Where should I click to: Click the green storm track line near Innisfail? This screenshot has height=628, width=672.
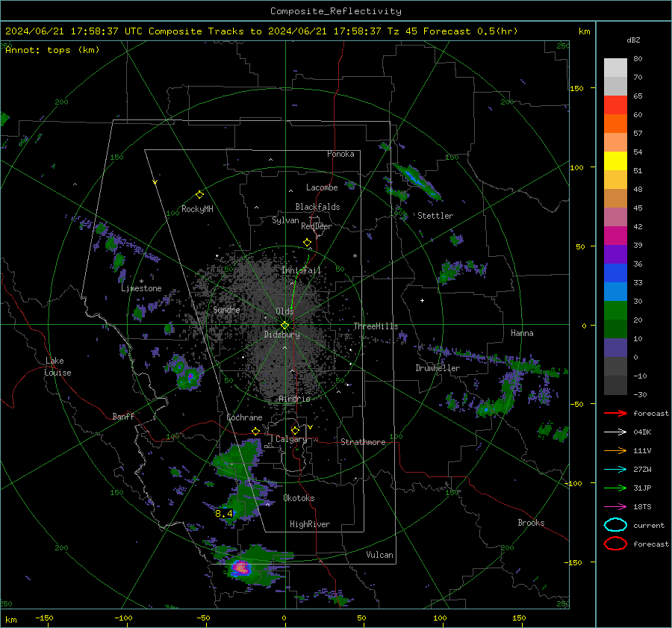click(299, 282)
